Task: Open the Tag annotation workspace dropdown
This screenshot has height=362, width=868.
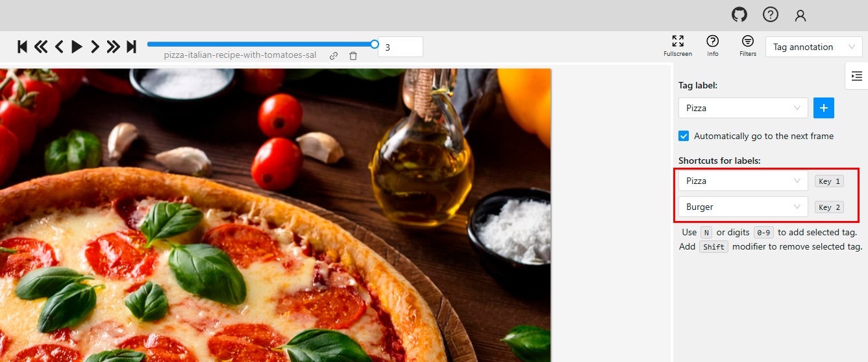Action: 814,47
